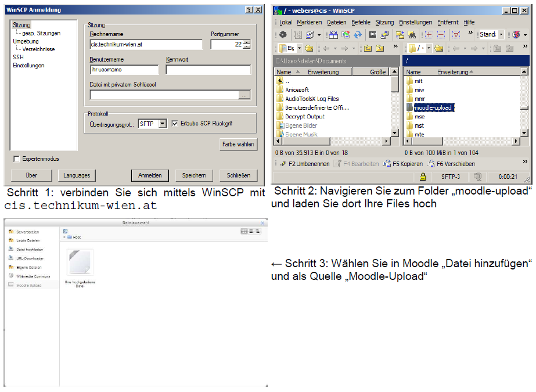This screenshot has width=536, height=392.
Task: Click the F2 Umbenennen rename icon
Action: 283,164
